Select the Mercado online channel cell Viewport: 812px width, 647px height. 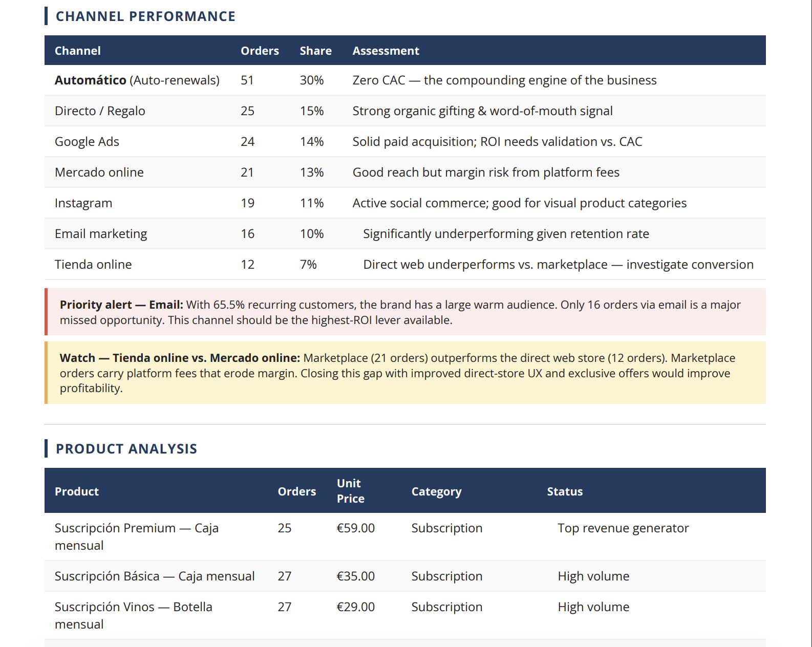tap(99, 172)
